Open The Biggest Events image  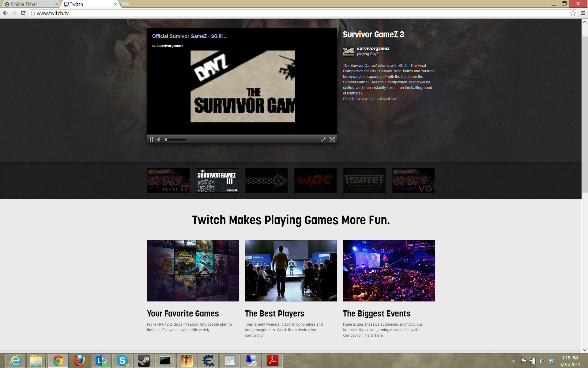coord(389,271)
